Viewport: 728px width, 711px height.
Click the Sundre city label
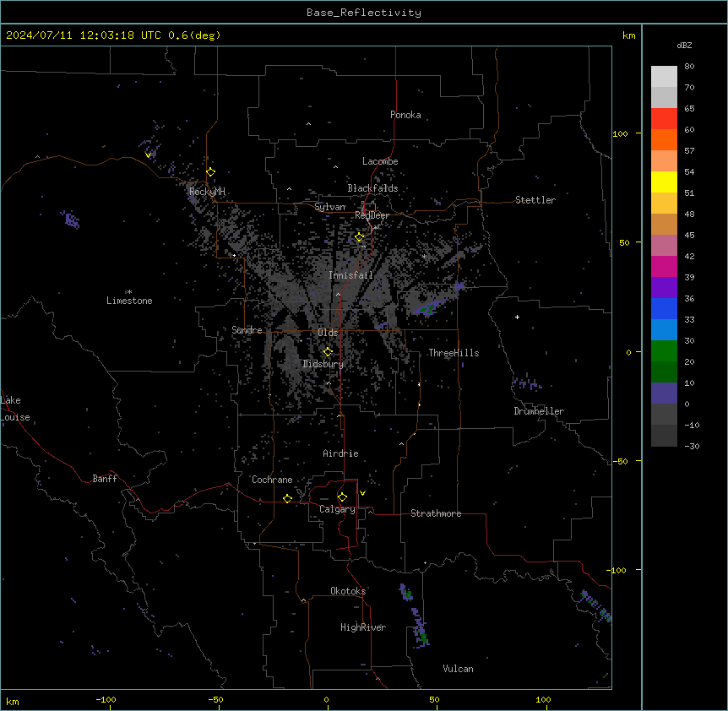247,330
